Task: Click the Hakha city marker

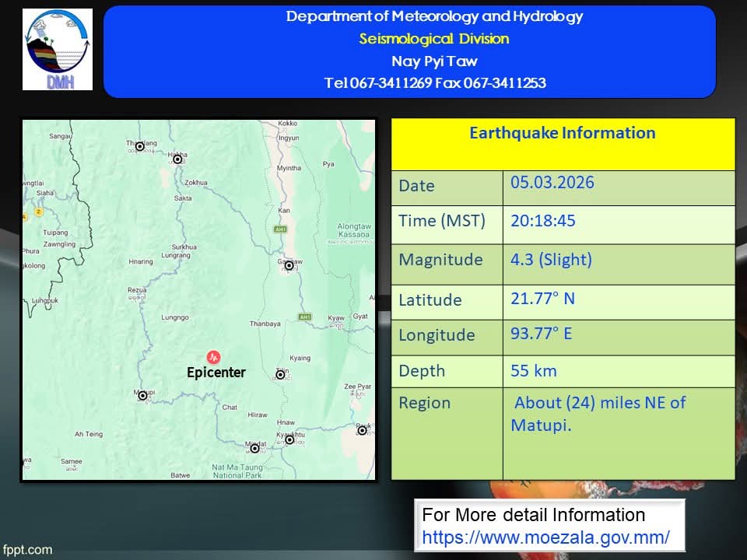Action: click(x=177, y=159)
